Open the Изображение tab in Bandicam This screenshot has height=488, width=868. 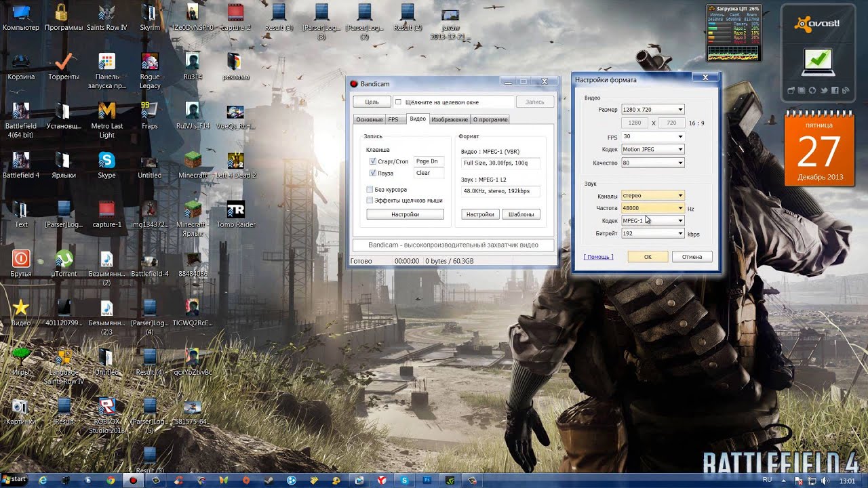coord(449,119)
